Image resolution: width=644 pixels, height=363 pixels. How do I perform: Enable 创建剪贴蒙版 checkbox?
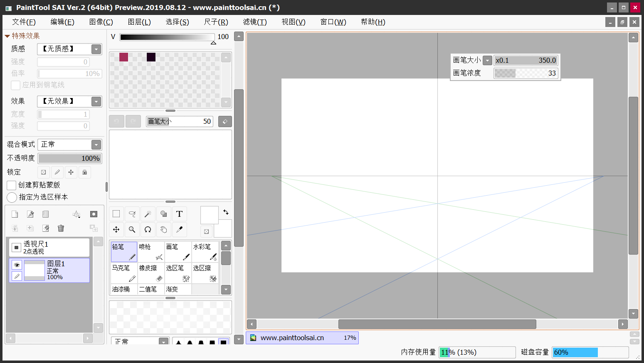(12, 185)
